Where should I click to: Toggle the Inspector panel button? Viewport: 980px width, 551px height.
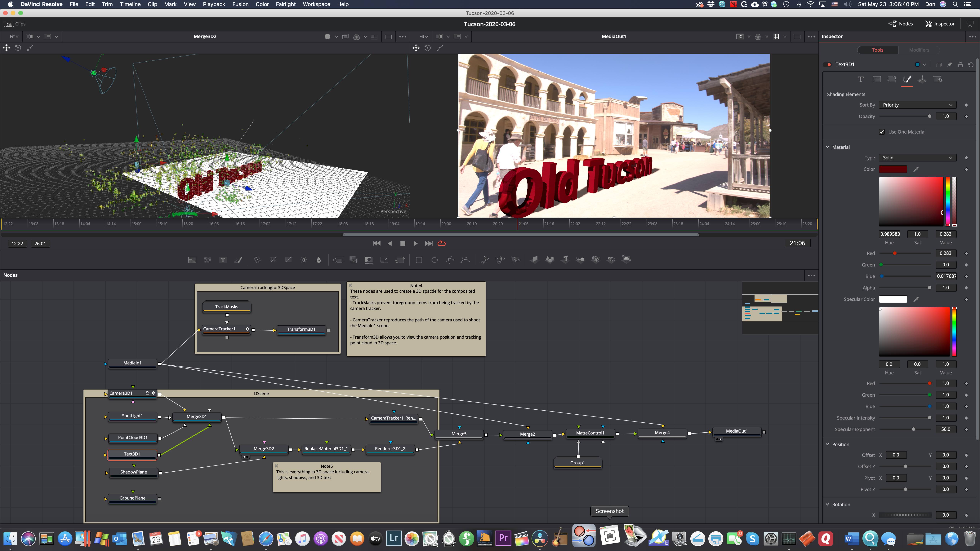pos(940,24)
